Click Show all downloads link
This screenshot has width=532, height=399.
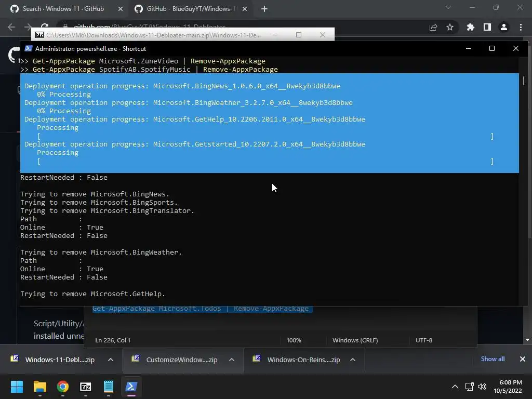click(493, 359)
